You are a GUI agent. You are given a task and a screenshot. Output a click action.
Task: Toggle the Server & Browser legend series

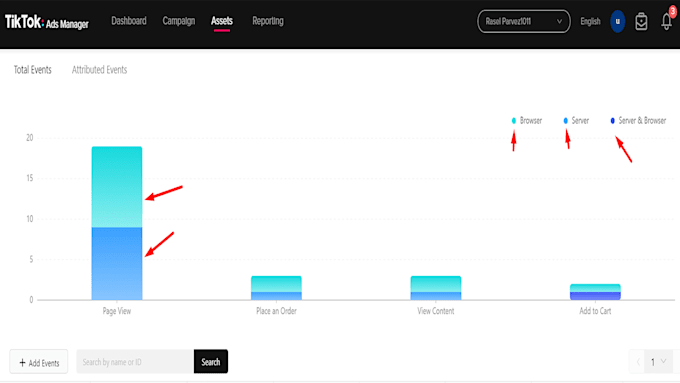(638, 121)
